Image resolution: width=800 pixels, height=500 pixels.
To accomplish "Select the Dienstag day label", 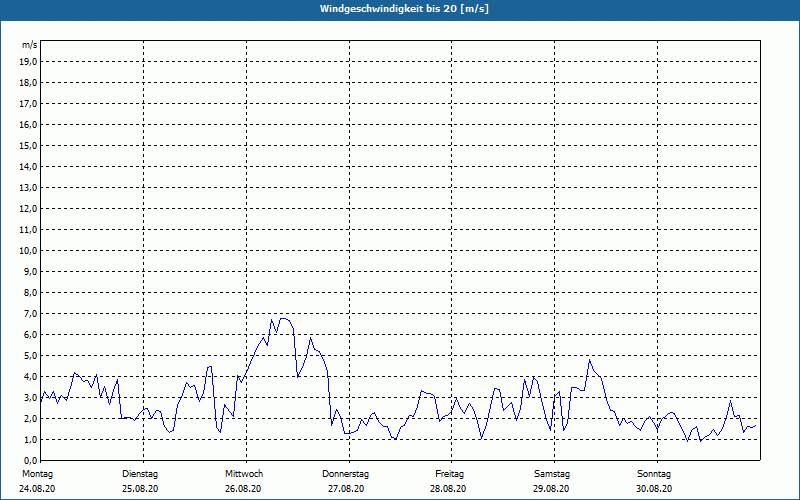I will click(x=140, y=474).
